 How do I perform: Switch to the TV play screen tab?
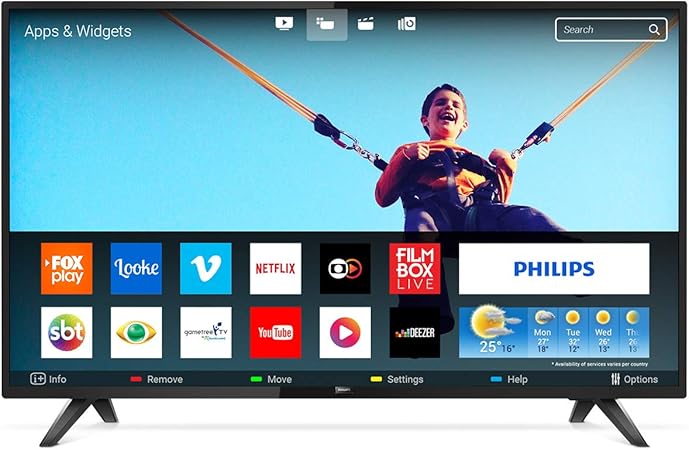[x=284, y=23]
